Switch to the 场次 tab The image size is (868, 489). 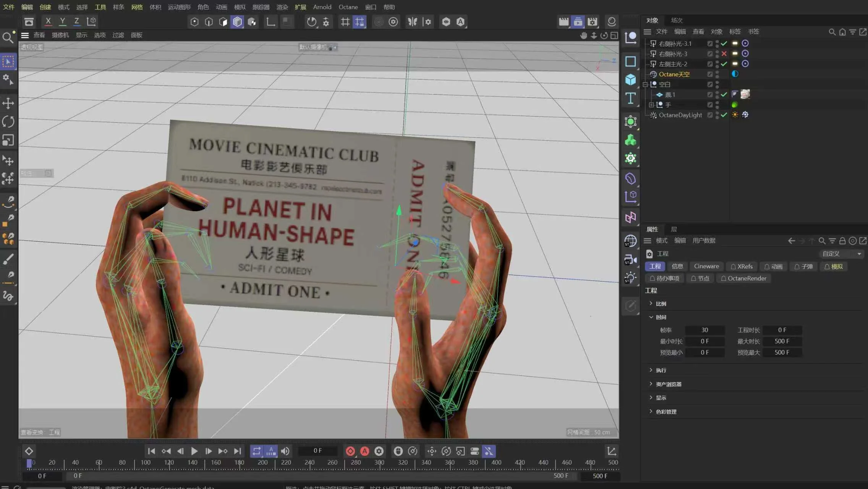pos(677,20)
